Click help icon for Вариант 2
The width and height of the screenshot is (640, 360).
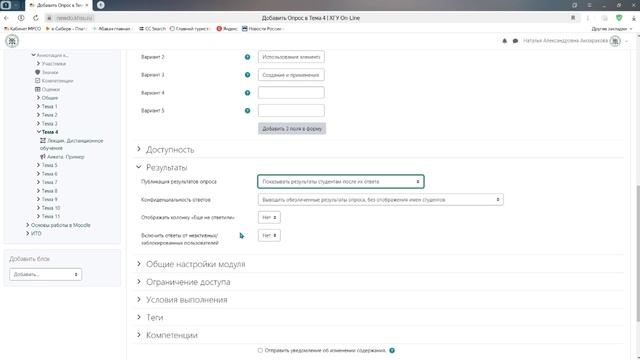(247, 57)
